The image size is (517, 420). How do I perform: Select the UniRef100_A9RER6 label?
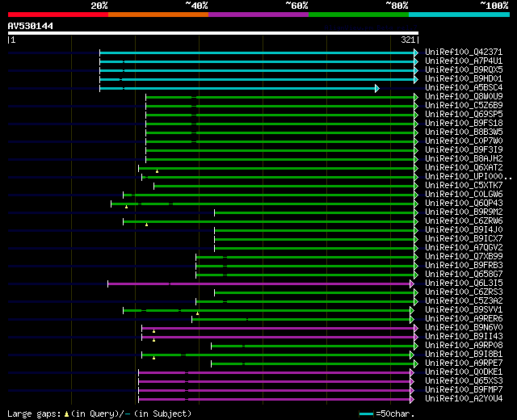pos(464,319)
